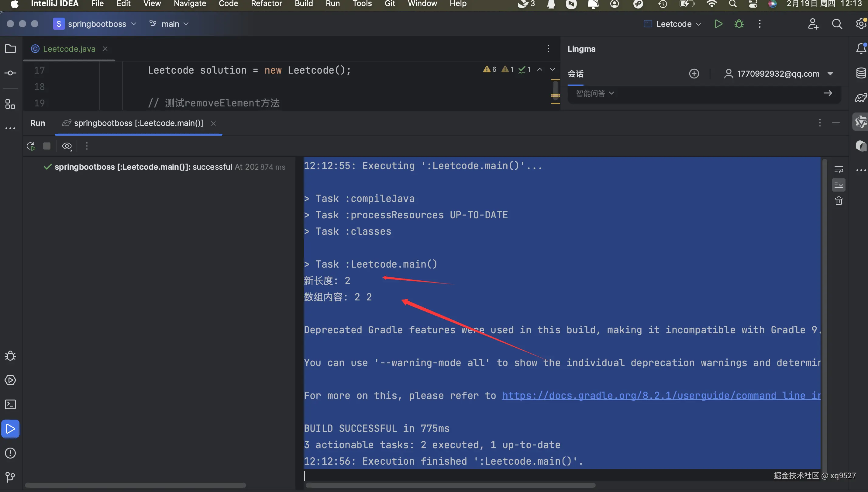Open the Problems tool window

point(10,453)
